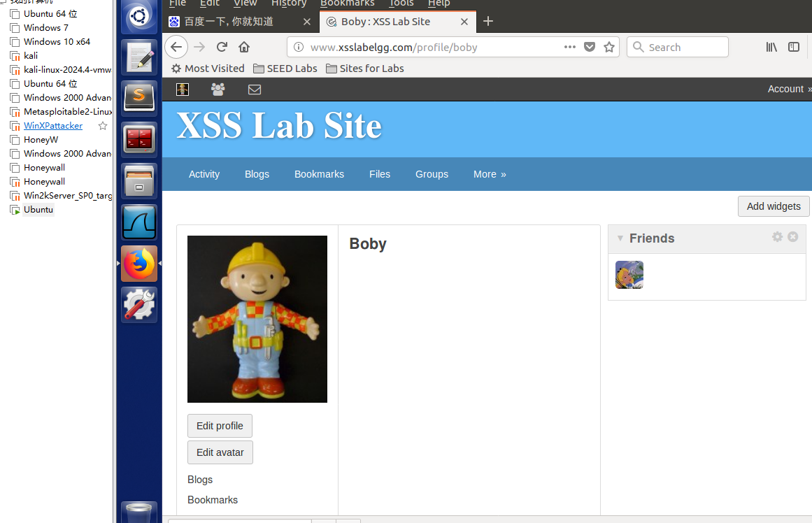Open History menu
Image resolution: width=812 pixels, height=523 pixels.
tap(289, 3)
